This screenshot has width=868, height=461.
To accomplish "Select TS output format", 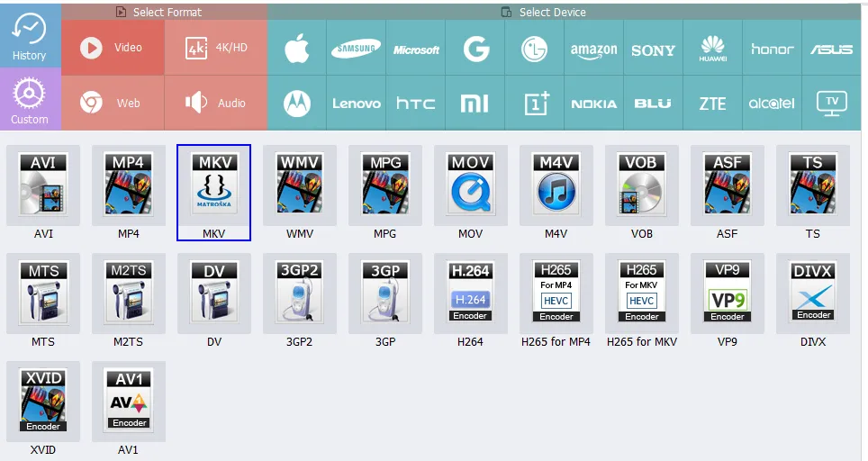I will [x=813, y=193].
